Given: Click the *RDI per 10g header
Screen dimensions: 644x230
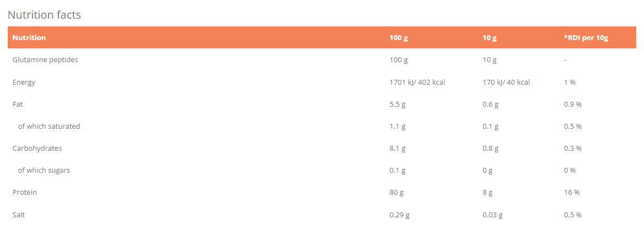Looking at the screenshot, I should click(x=586, y=38).
